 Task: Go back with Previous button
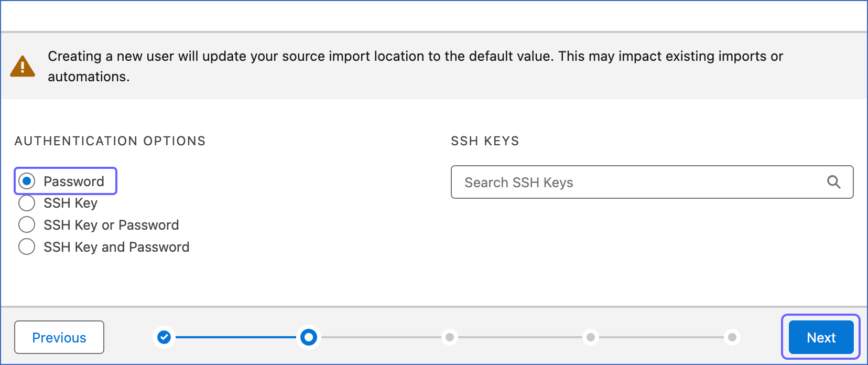tap(59, 337)
